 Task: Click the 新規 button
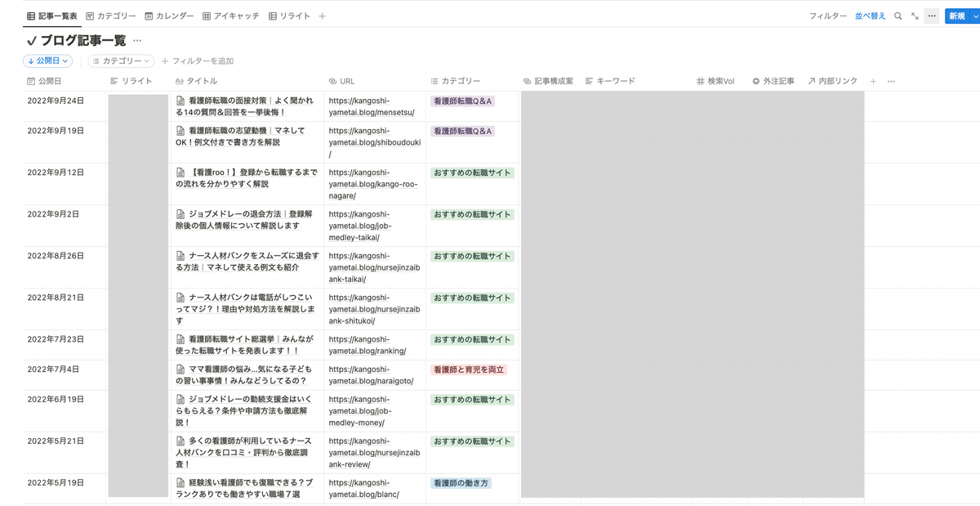coord(955,16)
